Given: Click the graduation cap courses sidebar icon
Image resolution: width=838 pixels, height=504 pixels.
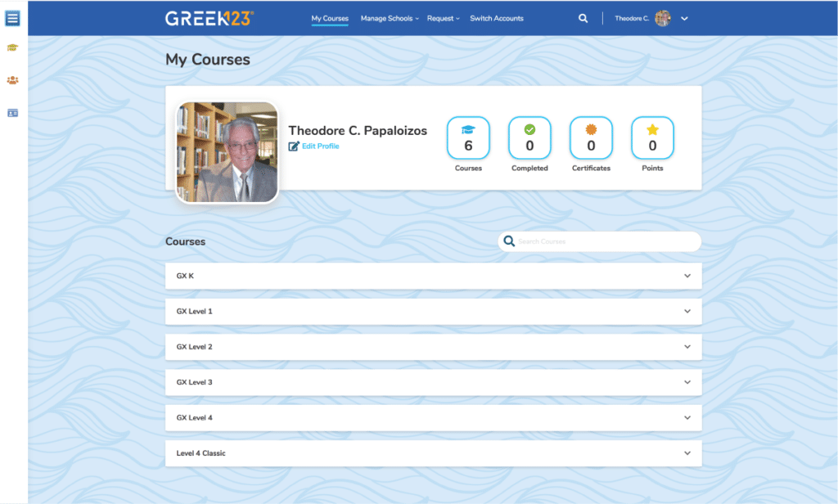Looking at the screenshot, I should click(x=13, y=48).
